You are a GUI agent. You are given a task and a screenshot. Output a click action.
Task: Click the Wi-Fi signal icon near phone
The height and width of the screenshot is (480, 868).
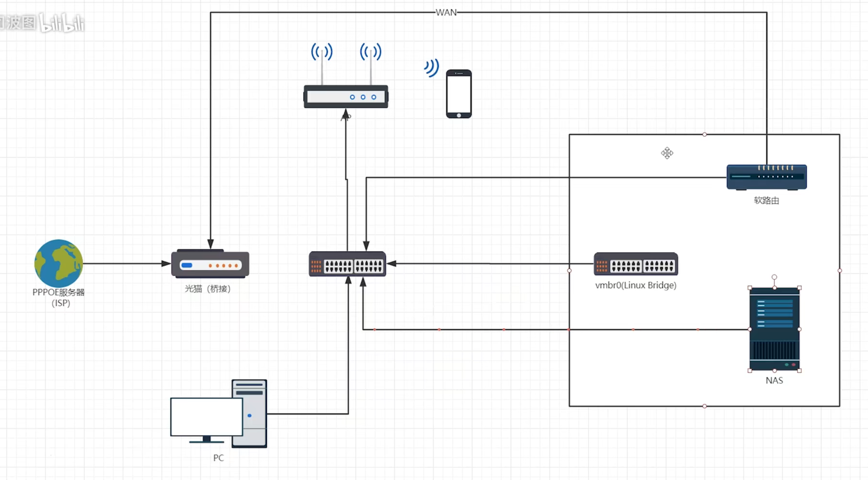click(432, 67)
